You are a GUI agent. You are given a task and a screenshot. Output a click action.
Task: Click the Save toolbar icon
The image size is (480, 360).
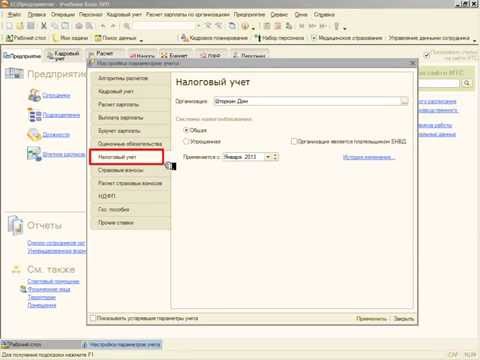coord(31,26)
